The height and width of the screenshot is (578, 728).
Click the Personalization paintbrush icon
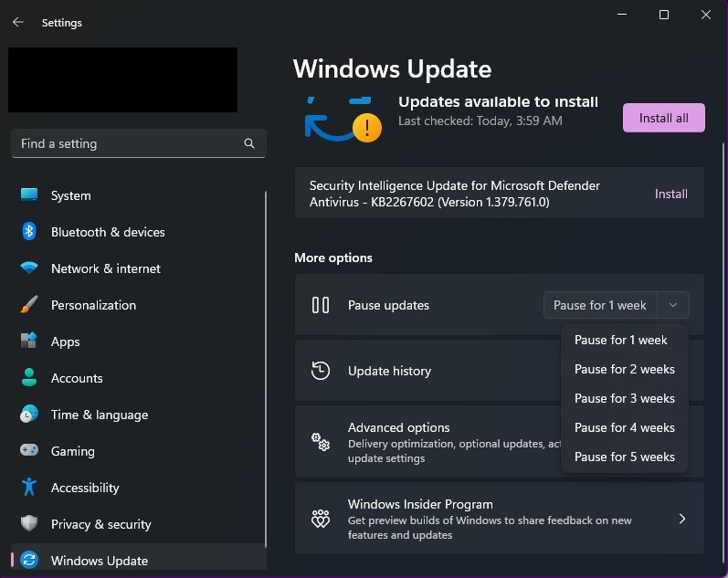pyautogui.click(x=29, y=305)
